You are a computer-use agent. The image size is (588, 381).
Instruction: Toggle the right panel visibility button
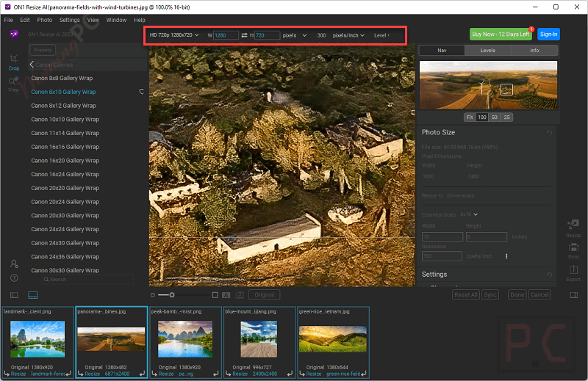coord(573,295)
